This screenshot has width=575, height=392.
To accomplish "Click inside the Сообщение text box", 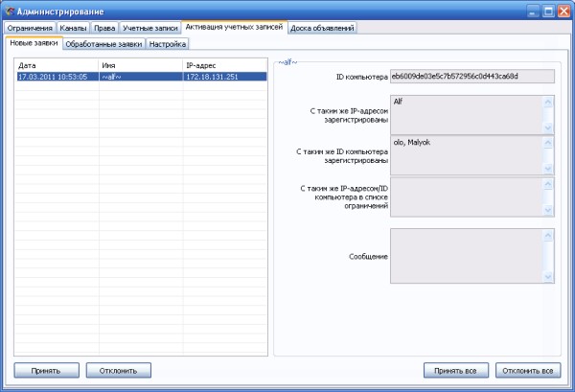I will (x=465, y=255).
